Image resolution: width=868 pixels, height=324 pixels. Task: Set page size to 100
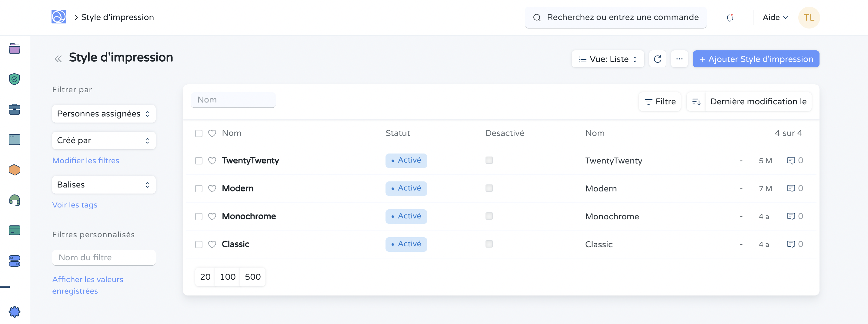[x=227, y=277]
